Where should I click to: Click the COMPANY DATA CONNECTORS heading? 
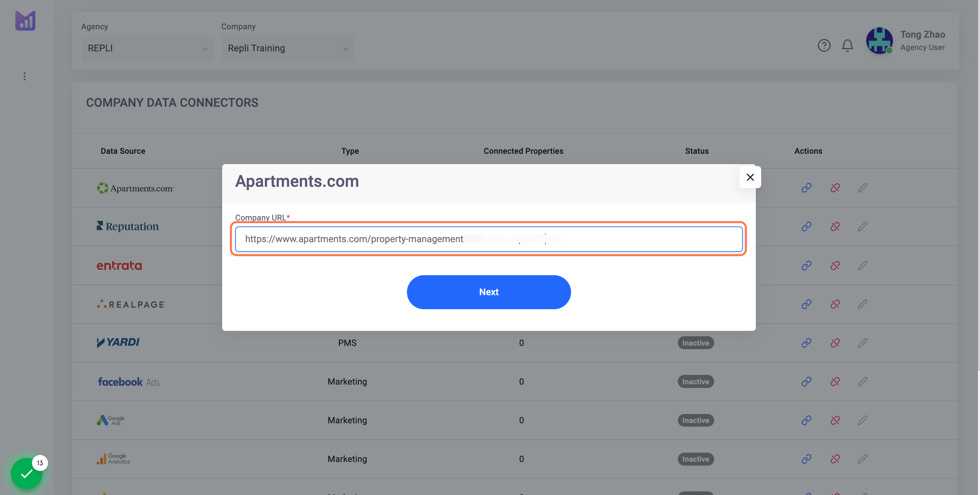pyautogui.click(x=172, y=103)
